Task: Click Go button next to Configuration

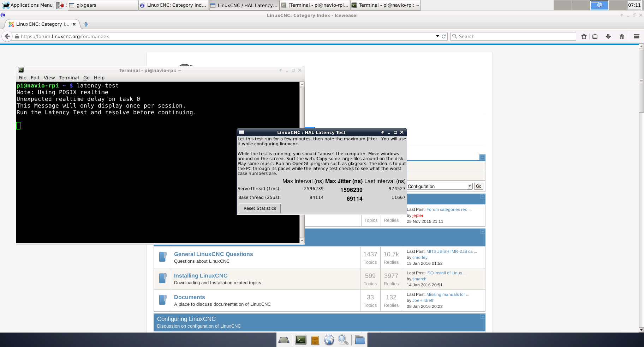Action: coord(478,186)
